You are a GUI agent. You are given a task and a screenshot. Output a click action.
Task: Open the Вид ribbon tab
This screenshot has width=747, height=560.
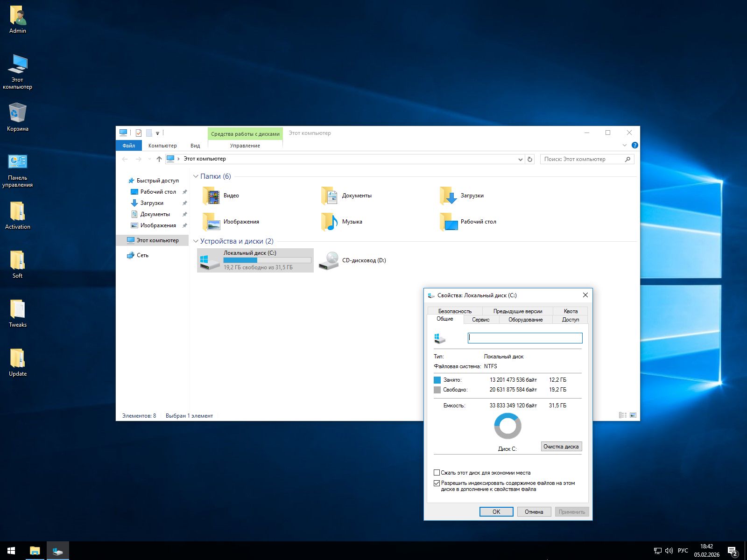pos(195,146)
